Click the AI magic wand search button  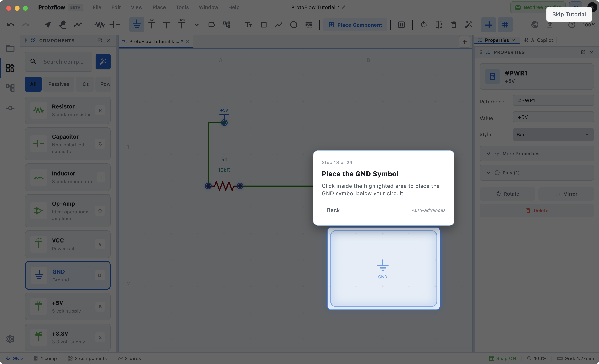103,62
